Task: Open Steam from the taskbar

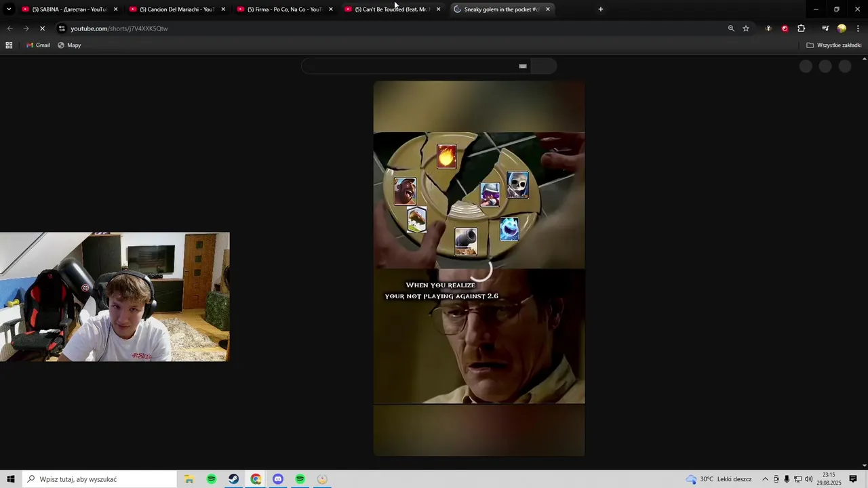Action: (x=233, y=479)
